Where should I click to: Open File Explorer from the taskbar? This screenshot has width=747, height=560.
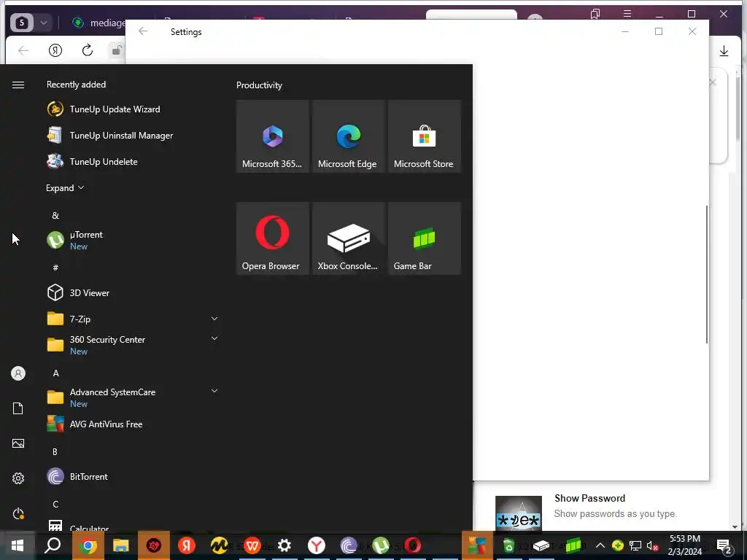click(120, 545)
